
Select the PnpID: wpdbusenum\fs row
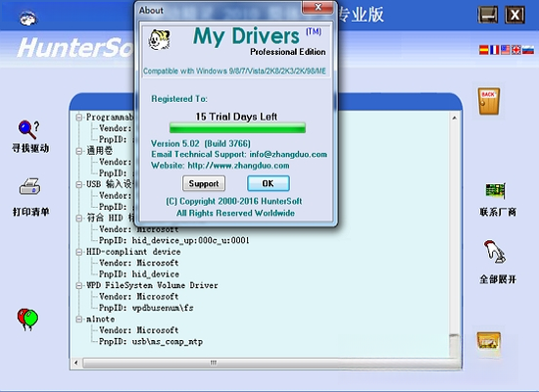click(146, 308)
